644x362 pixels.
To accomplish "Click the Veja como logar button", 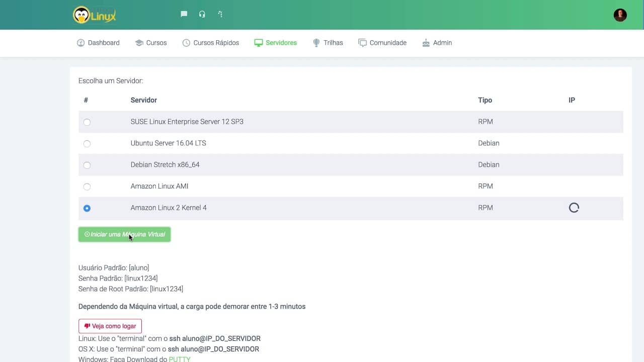I will (110, 326).
